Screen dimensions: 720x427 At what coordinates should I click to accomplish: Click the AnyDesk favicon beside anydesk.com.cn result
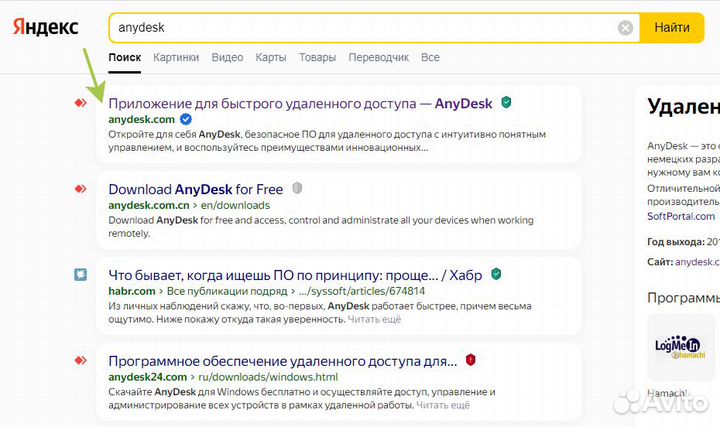point(81,189)
